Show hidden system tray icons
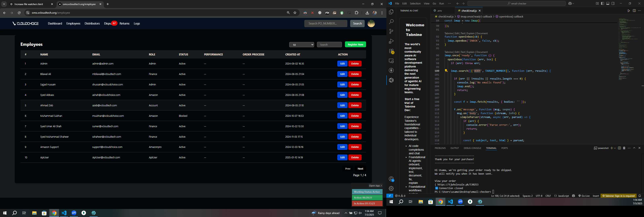The image size is (644, 217). [x=346, y=213]
